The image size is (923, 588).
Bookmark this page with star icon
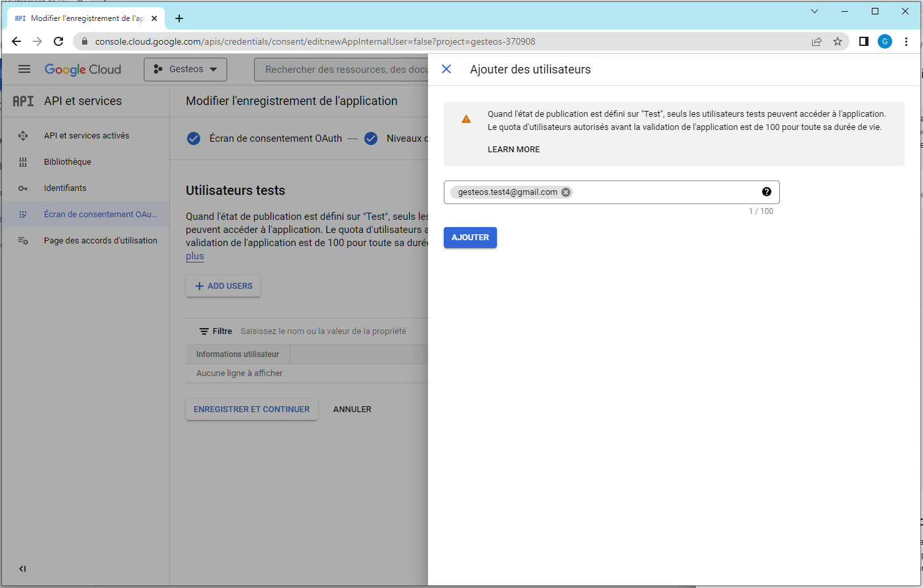[x=838, y=41]
